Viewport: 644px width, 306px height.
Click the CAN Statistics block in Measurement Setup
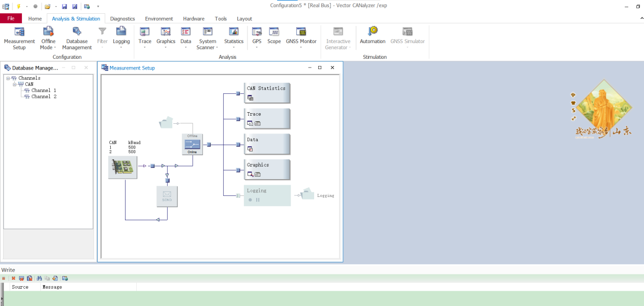(267, 93)
